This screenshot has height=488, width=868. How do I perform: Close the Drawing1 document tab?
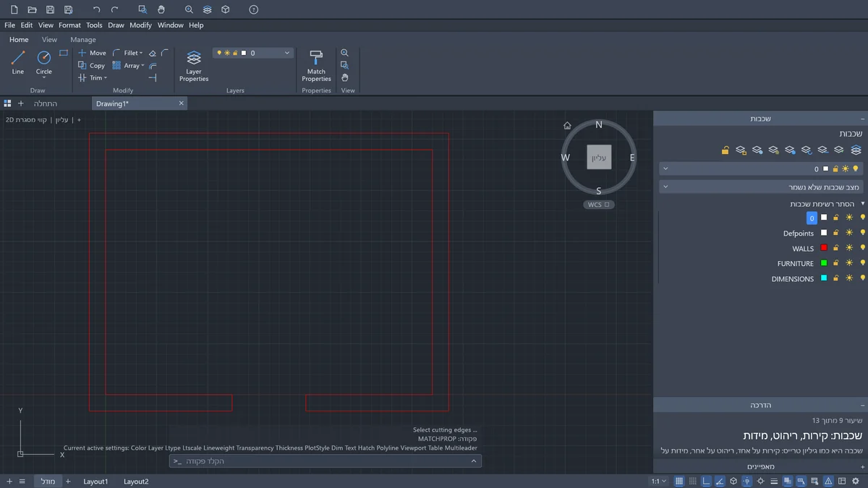(182, 103)
